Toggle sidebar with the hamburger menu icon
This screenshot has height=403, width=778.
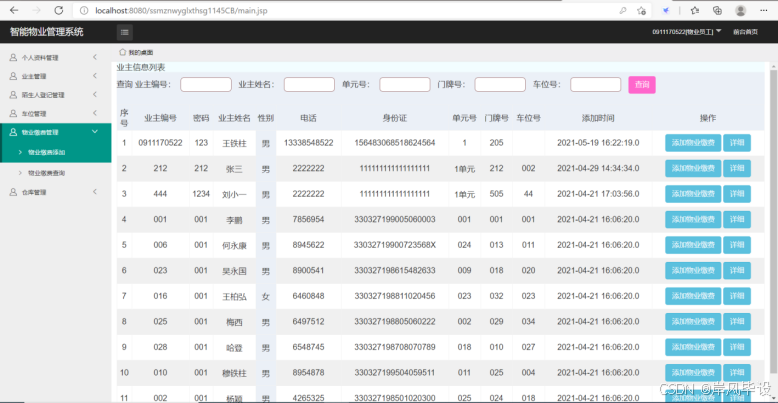click(x=125, y=32)
